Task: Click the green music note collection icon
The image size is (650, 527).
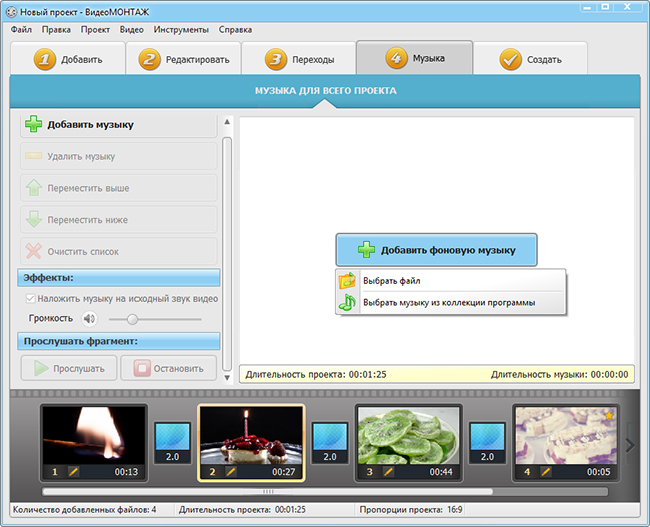Action: click(x=347, y=302)
